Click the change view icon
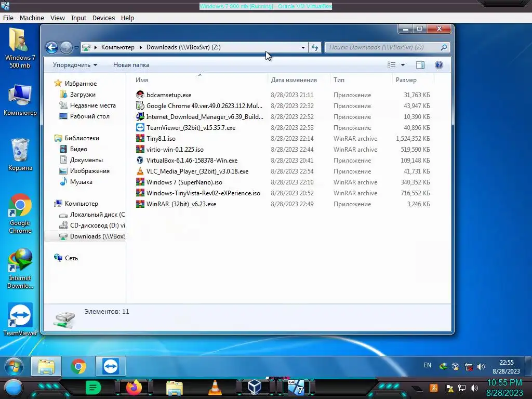The width and height of the screenshot is (532, 399). click(x=392, y=65)
